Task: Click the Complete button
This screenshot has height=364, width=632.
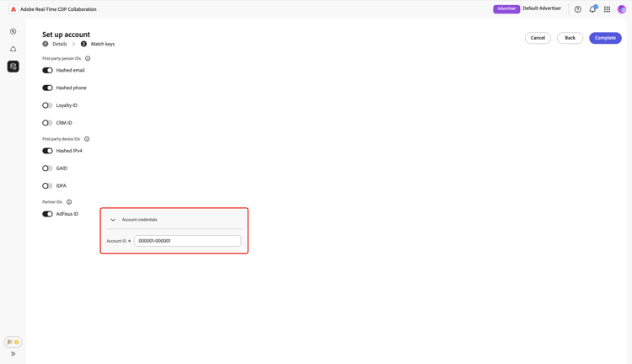Action: 605,38
